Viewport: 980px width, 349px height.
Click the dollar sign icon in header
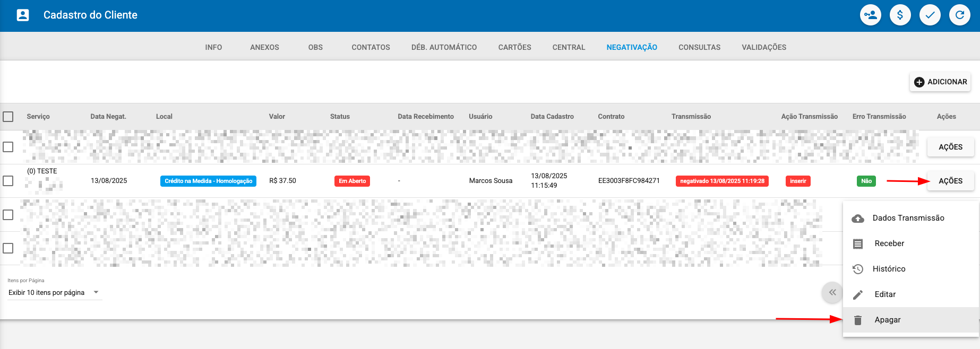[x=900, y=15]
